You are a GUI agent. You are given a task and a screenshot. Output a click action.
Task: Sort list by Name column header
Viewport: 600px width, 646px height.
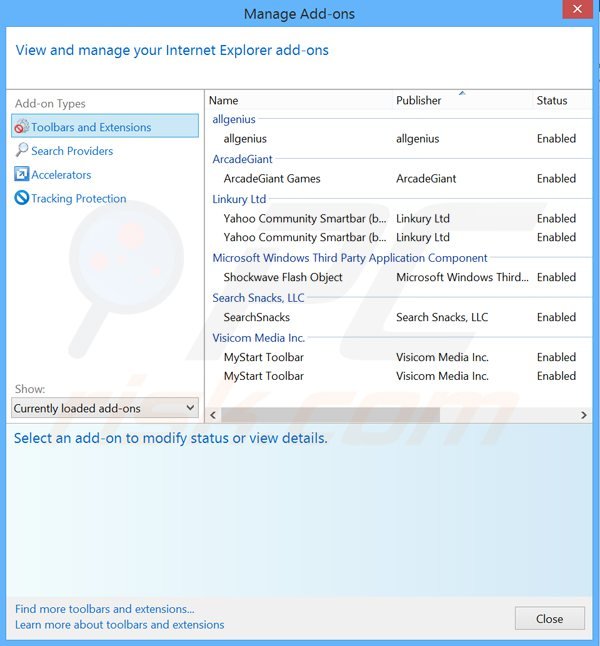300,101
